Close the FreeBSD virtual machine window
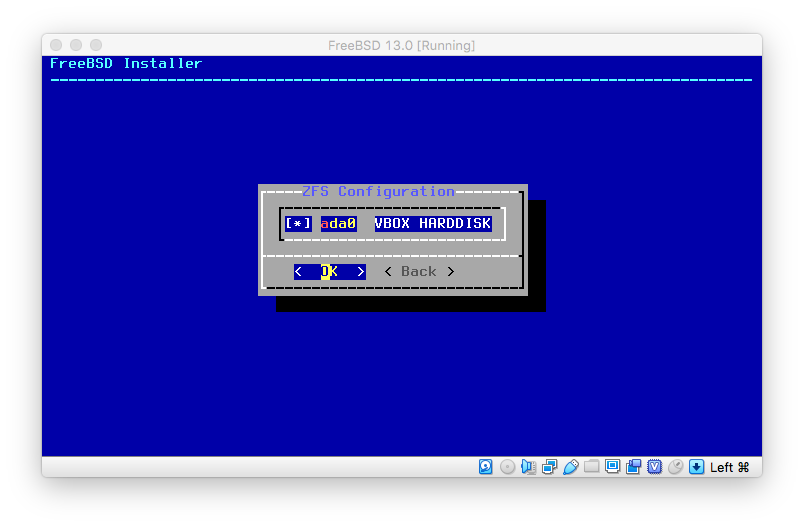This screenshot has height=527, width=804. point(56,45)
